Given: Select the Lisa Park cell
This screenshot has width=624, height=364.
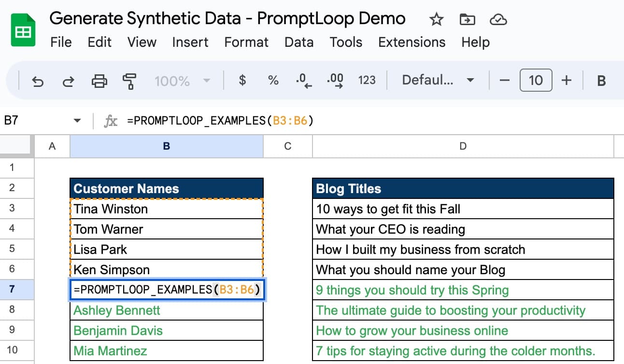Looking at the screenshot, I should (x=167, y=249).
